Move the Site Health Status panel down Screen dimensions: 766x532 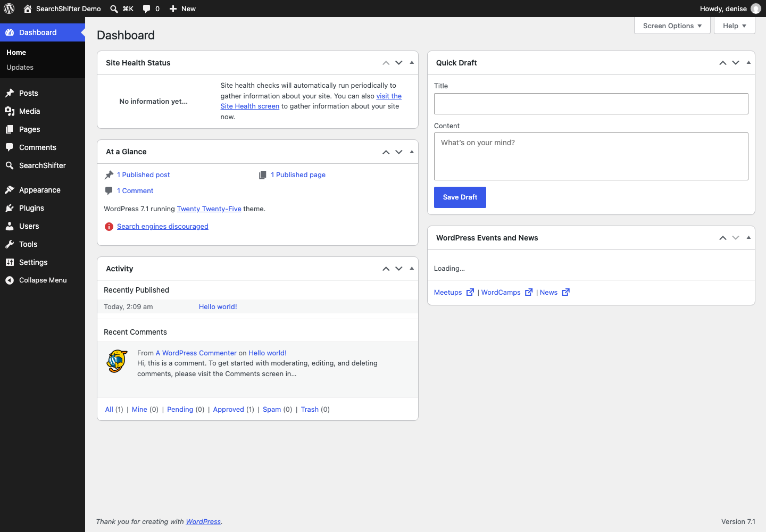pyautogui.click(x=399, y=63)
